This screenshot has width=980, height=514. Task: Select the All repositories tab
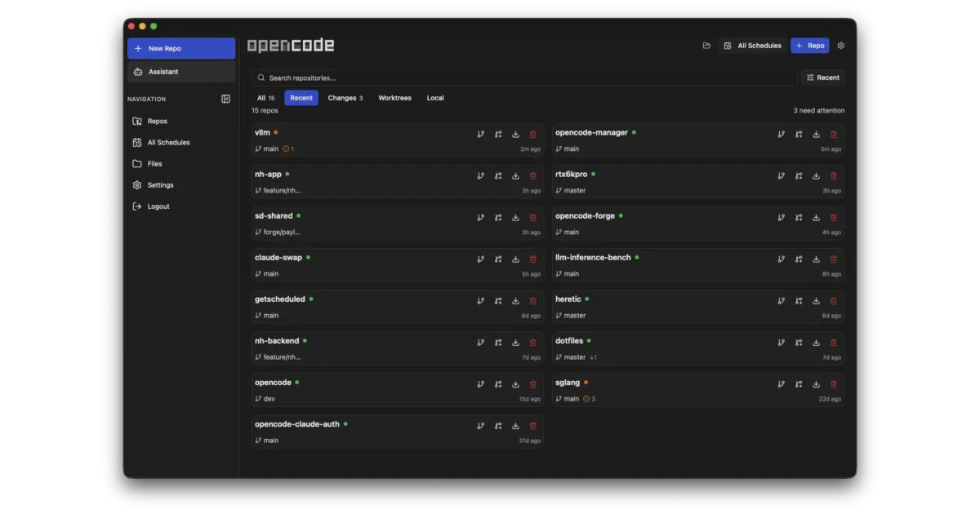265,98
